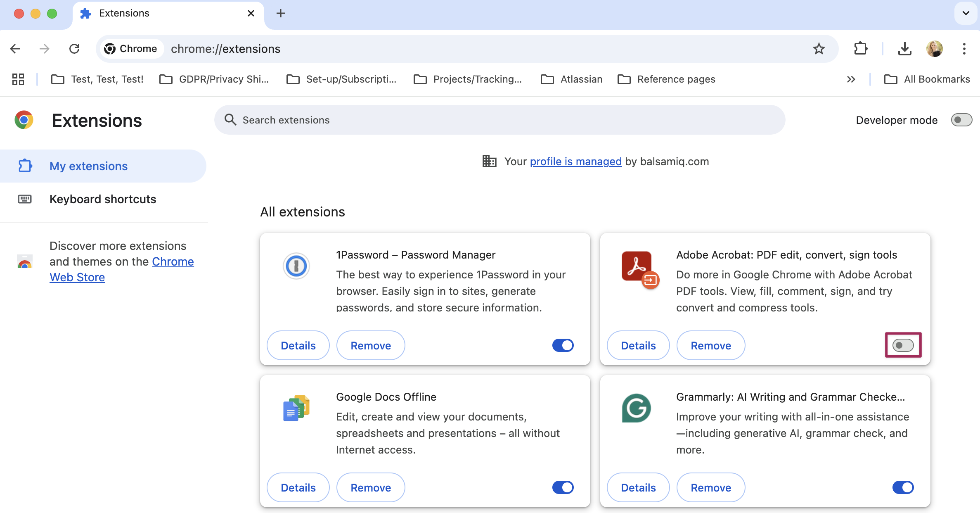Click the Adobe Acrobat extension icon
The height and width of the screenshot is (513, 980).
(x=639, y=269)
